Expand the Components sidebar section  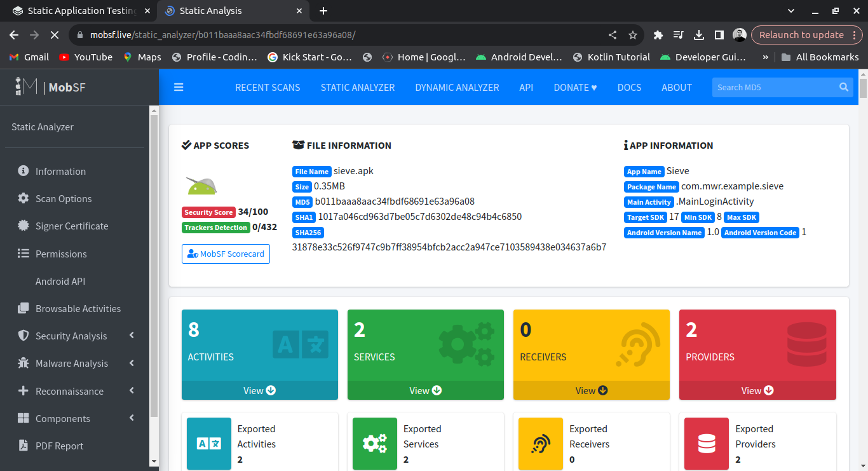coord(63,418)
